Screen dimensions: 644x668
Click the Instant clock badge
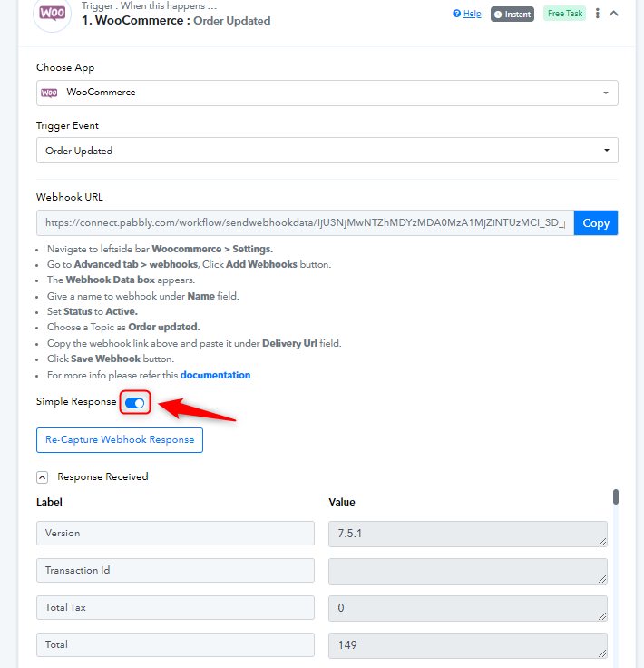tap(512, 14)
